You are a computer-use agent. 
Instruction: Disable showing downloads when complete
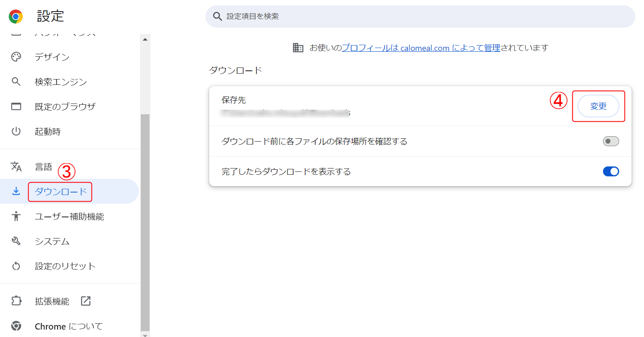coord(610,171)
